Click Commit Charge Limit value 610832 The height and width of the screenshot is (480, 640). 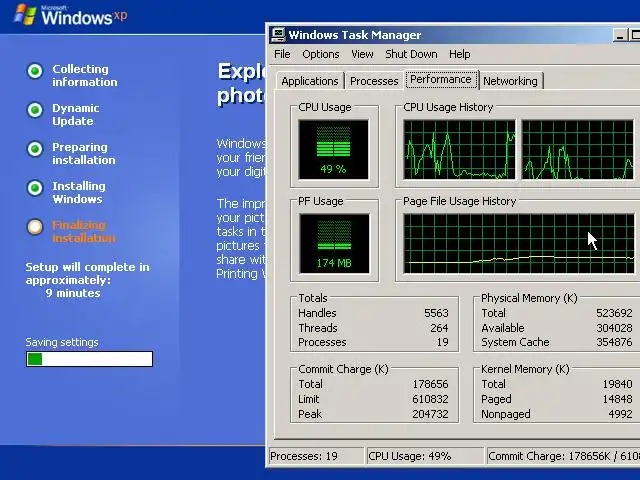coord(430,399)
